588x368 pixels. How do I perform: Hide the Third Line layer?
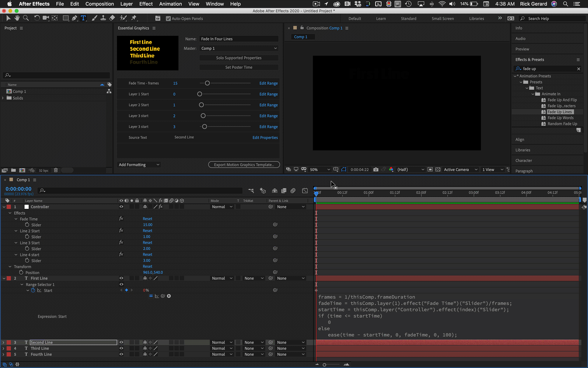121,348
